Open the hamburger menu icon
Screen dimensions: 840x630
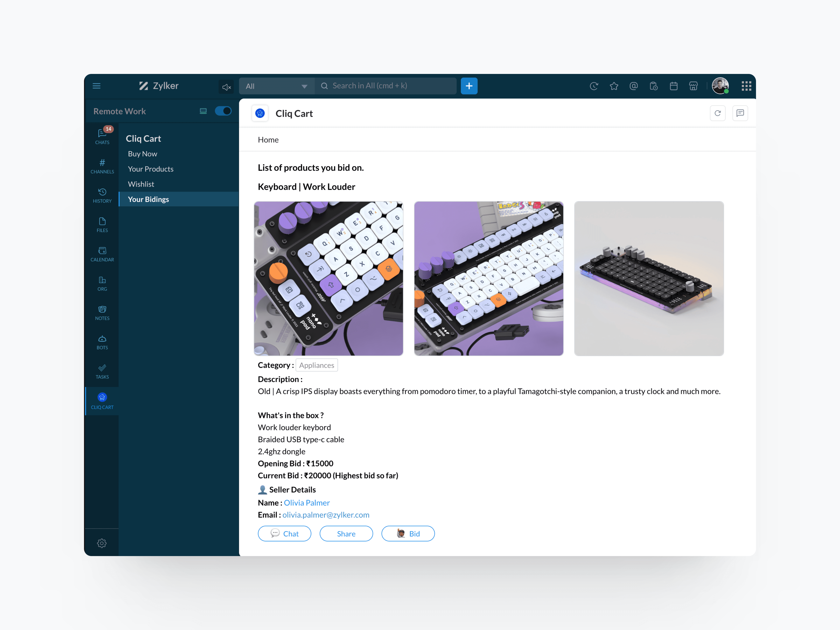tap(96, 86)
